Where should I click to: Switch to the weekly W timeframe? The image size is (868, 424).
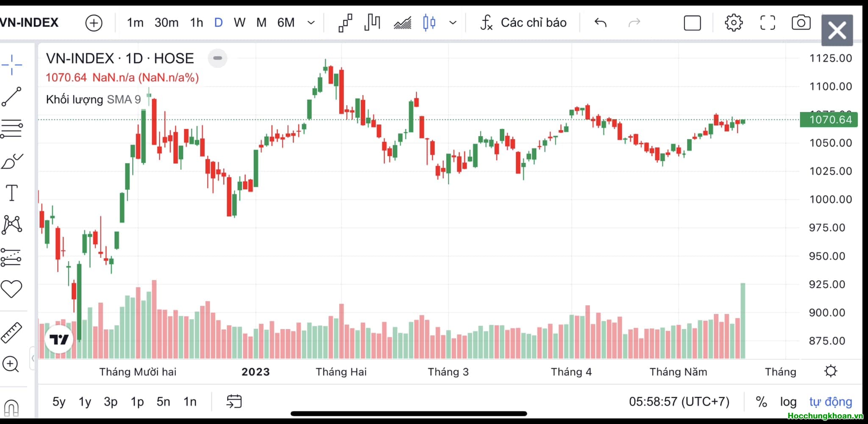point(239,22)
